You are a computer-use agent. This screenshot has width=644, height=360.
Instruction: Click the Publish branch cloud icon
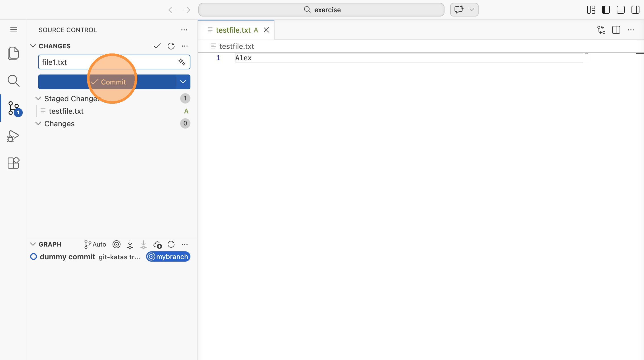tap(157, 245)
